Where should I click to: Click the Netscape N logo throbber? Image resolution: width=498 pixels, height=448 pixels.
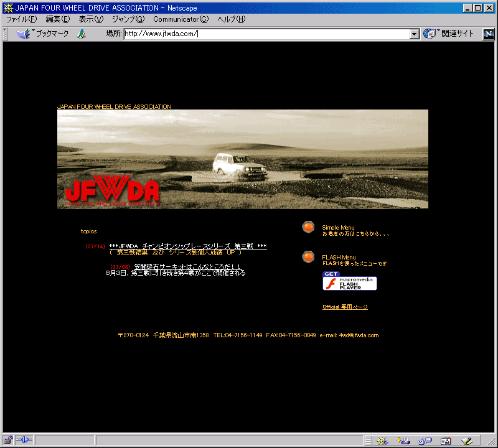[x=489, y=34]
